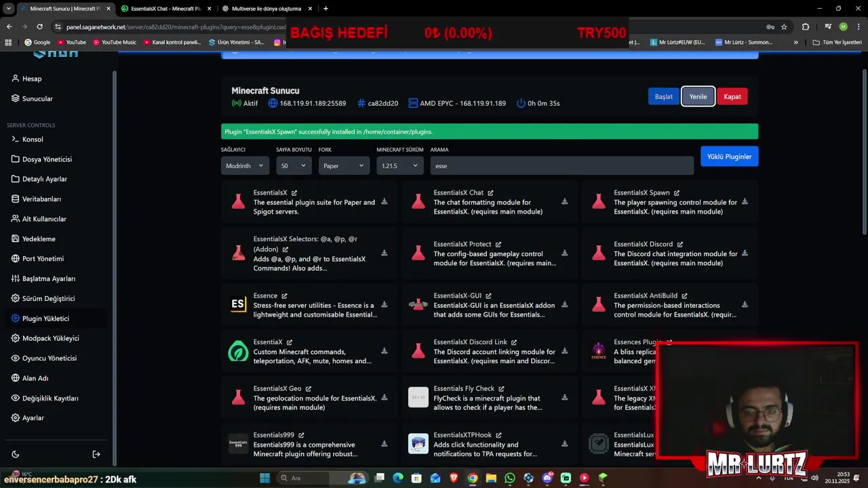
Task: Download the EssentialsX AntiBuild plugin
Action: [745, 304]
